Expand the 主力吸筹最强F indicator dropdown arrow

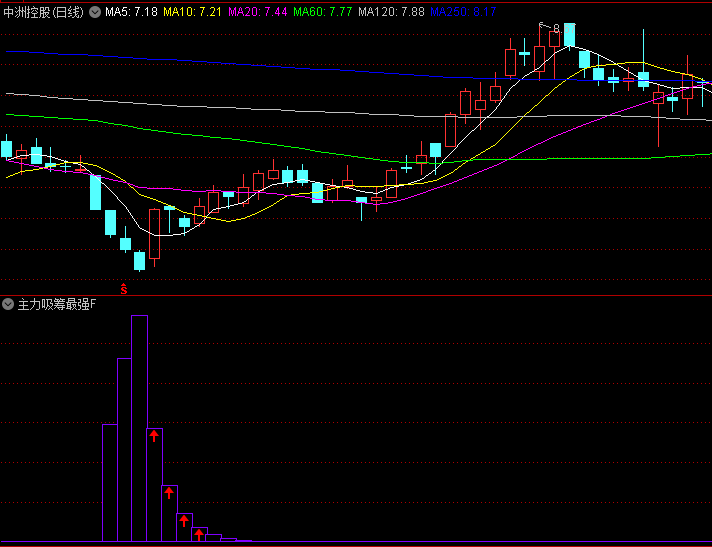coord(9,304)
